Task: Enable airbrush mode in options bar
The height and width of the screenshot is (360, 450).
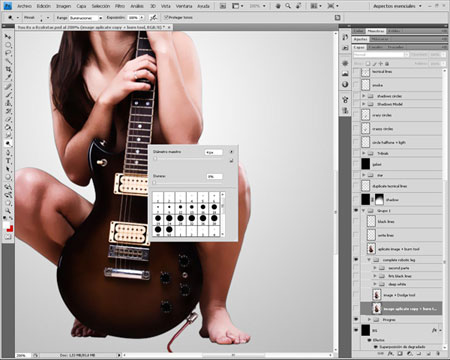Action: point(153,17)
